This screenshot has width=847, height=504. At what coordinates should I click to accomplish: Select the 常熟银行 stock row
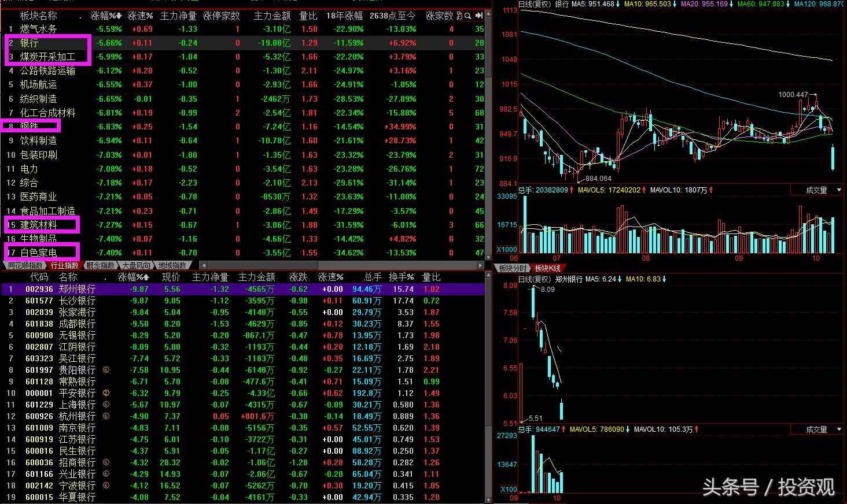pyautogui.click(x=242, y=381)
